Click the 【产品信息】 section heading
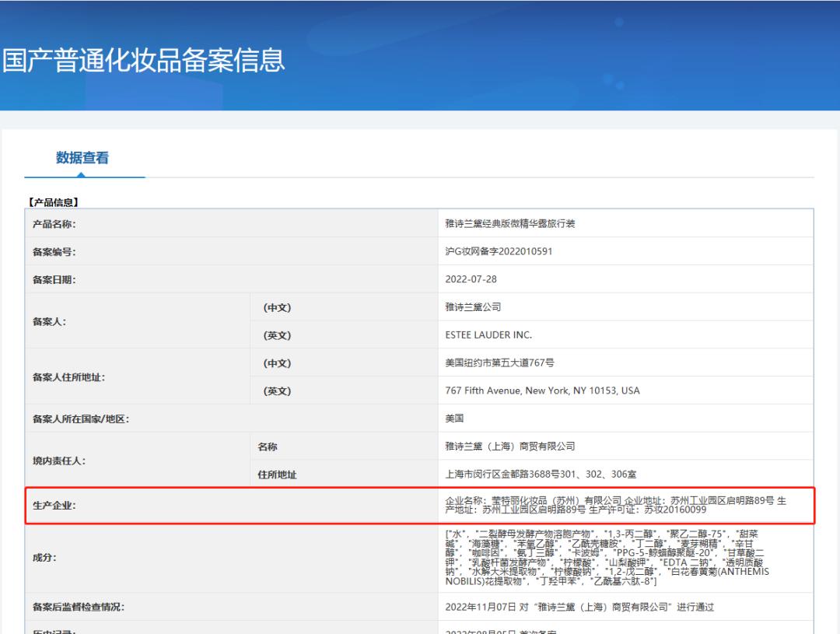The image size is (840, 634). click(54, 202)
